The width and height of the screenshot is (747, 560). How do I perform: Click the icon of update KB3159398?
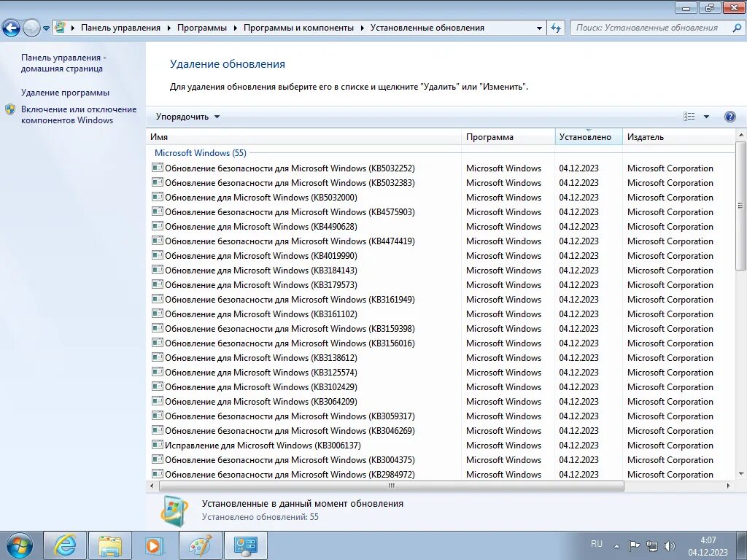[158, 327]
